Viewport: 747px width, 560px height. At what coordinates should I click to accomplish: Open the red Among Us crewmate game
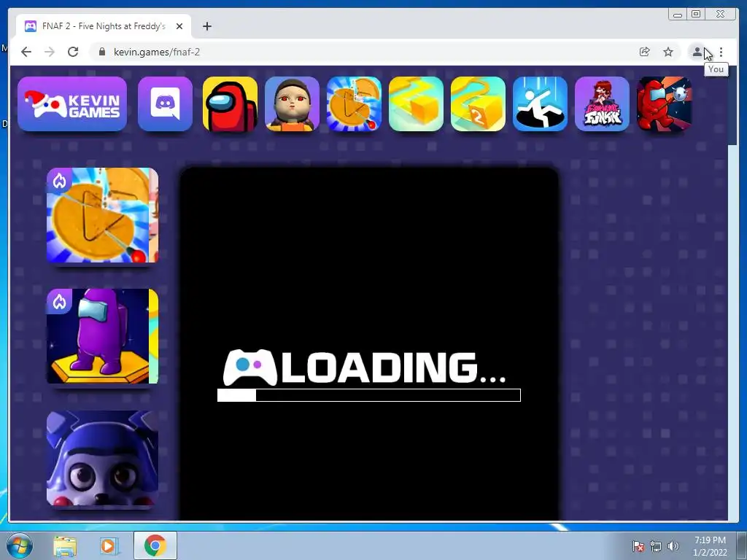230,104
